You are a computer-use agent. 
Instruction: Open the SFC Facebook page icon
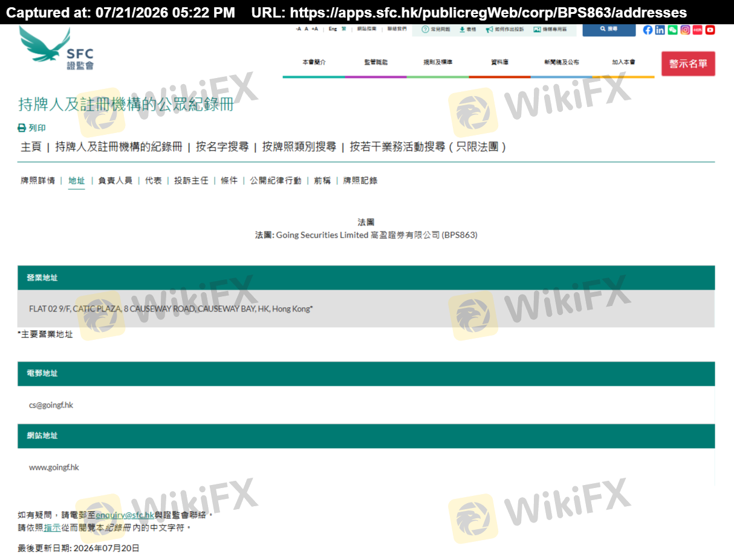click(x=648, y=30)
